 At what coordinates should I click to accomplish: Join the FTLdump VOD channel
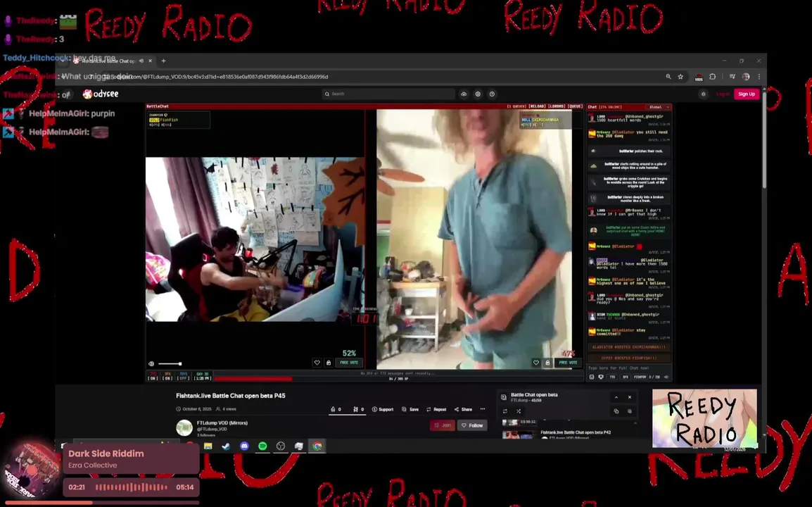click(443, 425)
